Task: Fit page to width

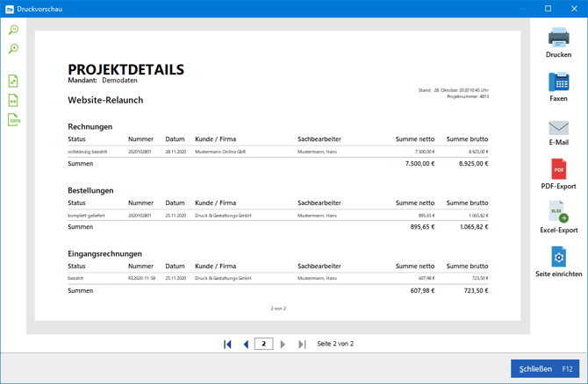Action: (x=13, y=100)
